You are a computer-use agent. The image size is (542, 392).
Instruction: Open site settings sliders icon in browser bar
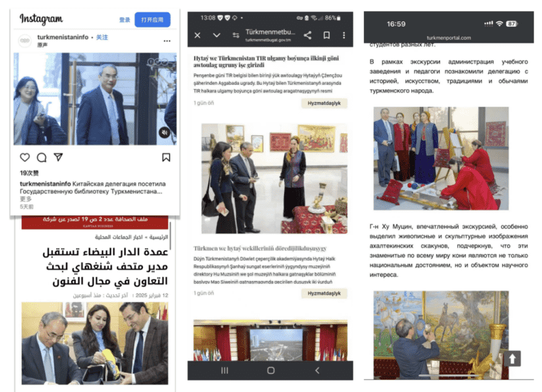[236, 35]
